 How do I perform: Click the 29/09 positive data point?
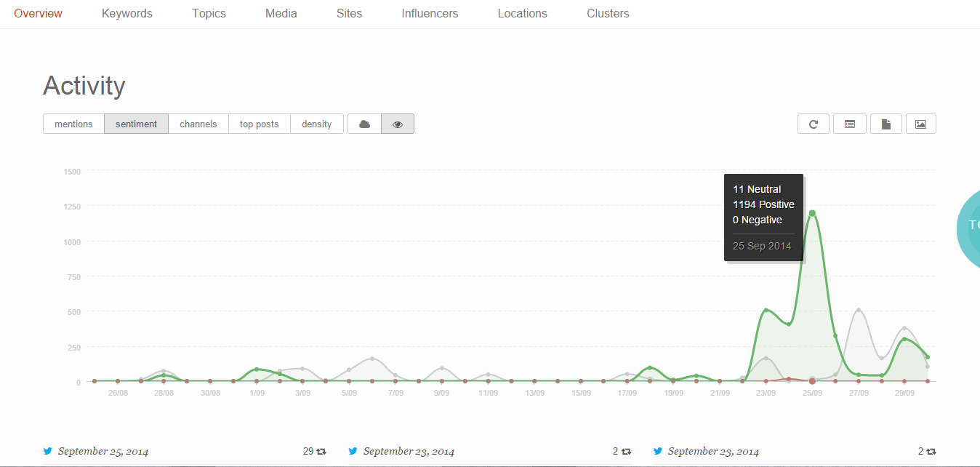tap(904, 340)
